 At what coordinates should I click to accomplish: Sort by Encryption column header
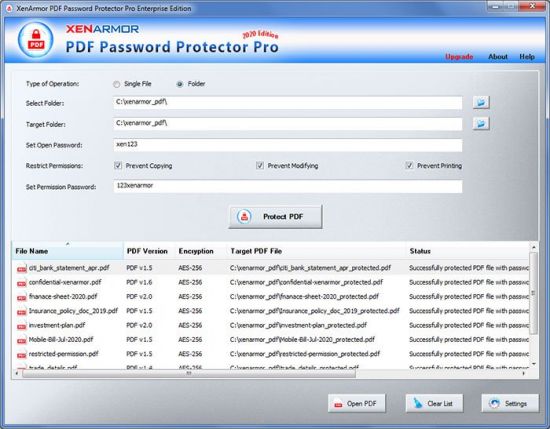(201, 251)
